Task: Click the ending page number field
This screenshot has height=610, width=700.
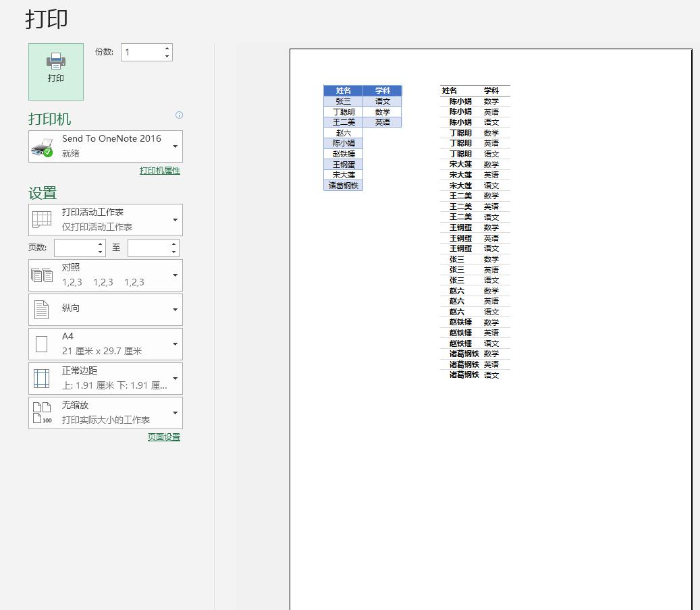Action: pyautogui.click(x=149, y=248)
